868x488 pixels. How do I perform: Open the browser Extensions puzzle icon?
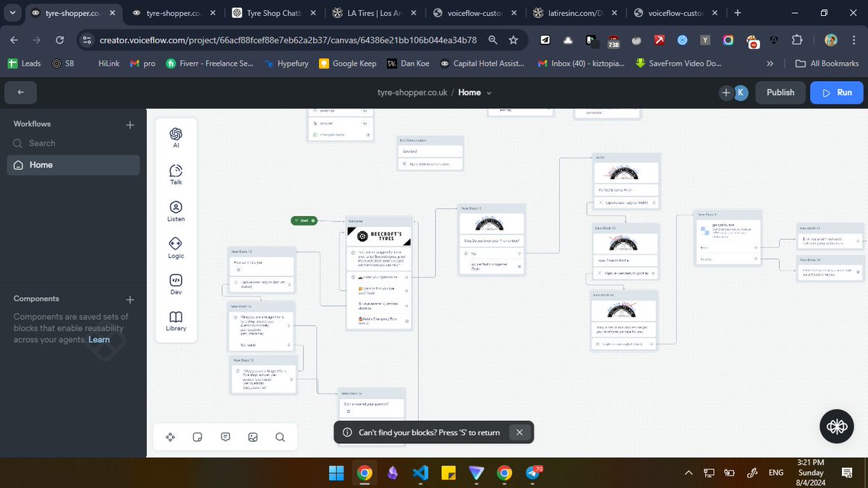pos(797,40)
